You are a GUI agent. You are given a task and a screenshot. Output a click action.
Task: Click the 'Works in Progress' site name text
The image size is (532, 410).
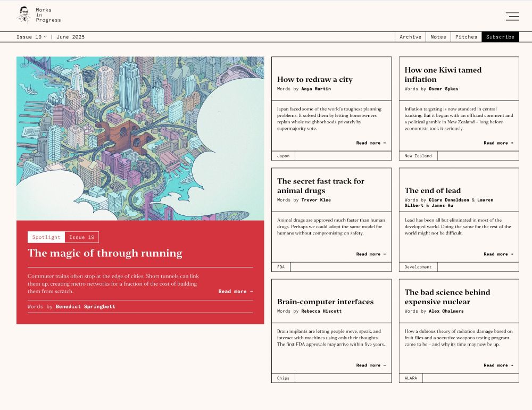pyautogui.click(x=48, y=15)
